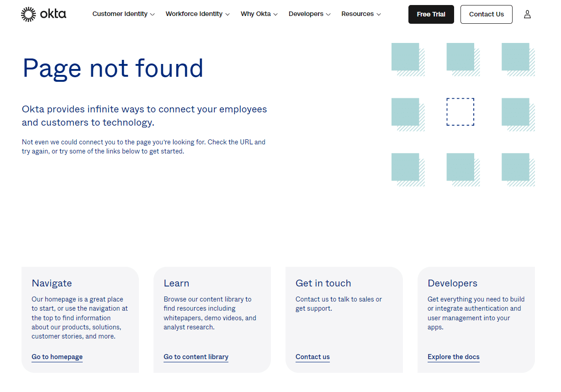Expand the Resources menu chevron

point(379,14)
